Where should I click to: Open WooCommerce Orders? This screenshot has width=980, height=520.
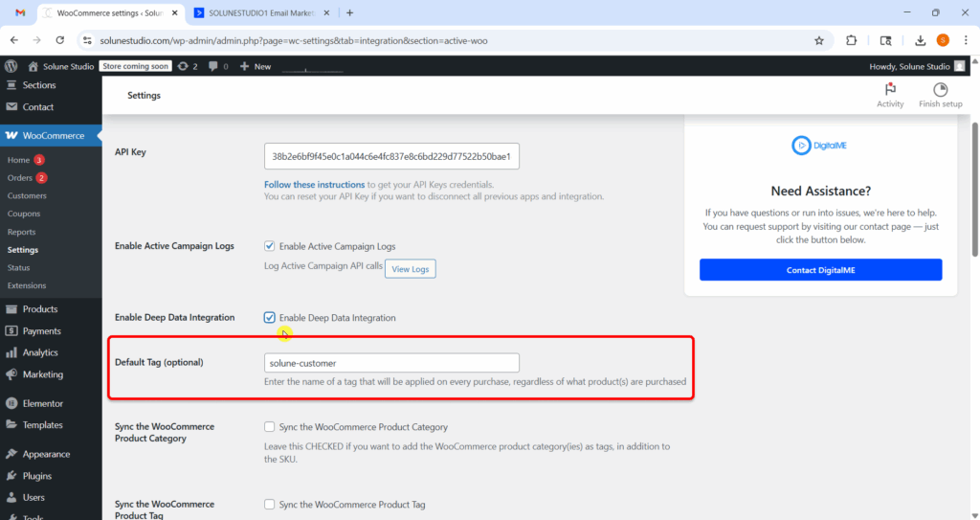pyautogui.click(x=20, y=178)
